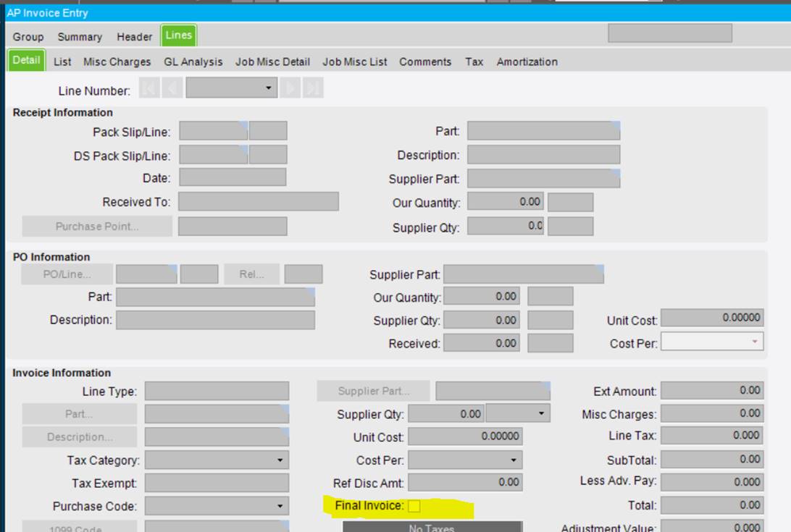The height and width of the screenshot is (532, 791).
Task: Go to the first line record
Action: 149,88
